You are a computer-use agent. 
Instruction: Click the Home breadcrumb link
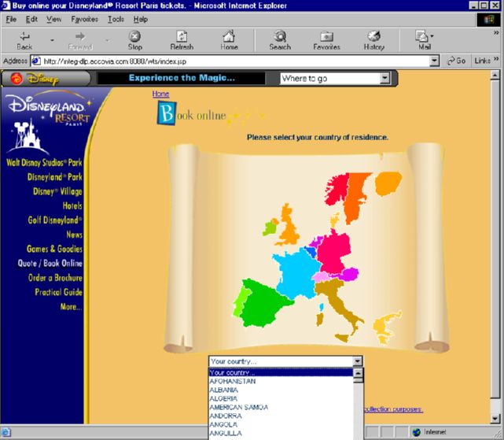(x=160, y=94)
